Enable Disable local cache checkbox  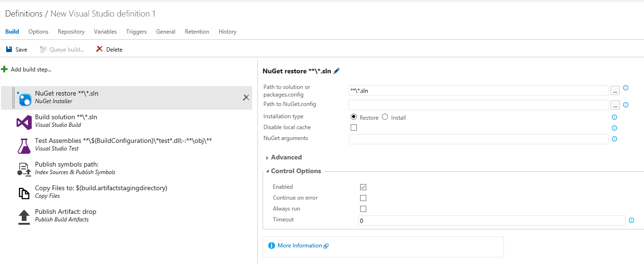(x=353, y=127)
